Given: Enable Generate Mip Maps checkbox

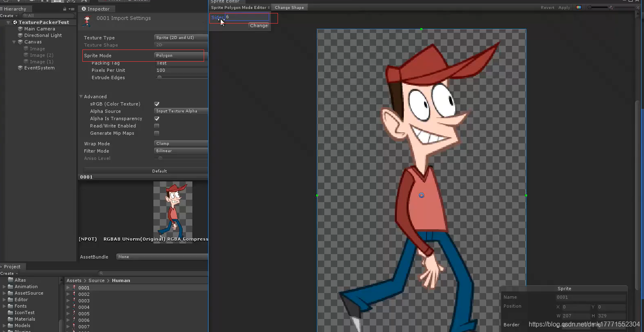Looking at the screenshot, I should [x=157, y=133].
